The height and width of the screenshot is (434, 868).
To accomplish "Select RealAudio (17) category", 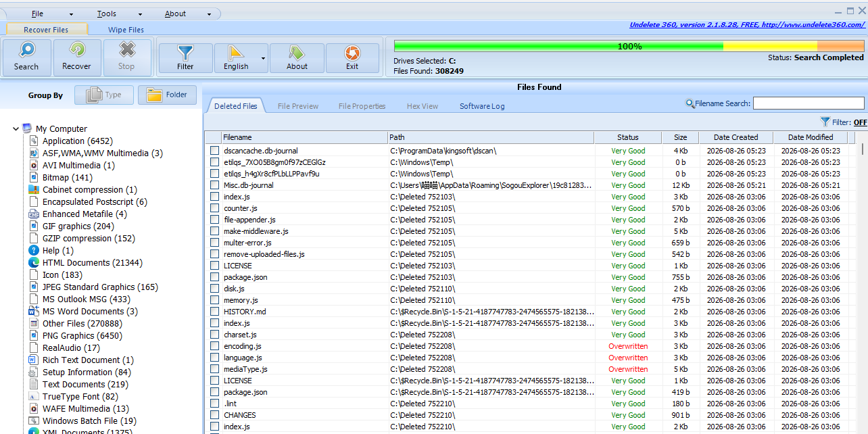I will click(71, 347).
